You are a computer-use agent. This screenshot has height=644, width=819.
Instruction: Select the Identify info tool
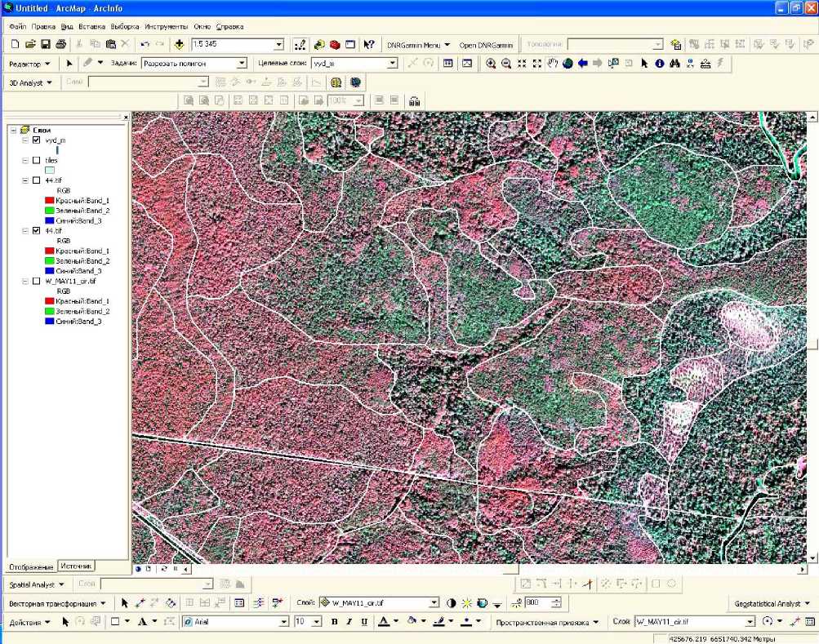660,64
